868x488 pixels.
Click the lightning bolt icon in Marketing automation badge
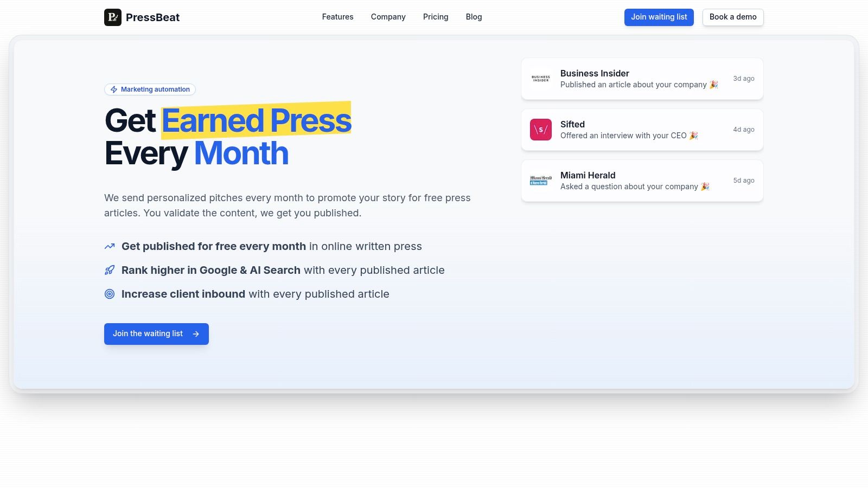(114, 89)
